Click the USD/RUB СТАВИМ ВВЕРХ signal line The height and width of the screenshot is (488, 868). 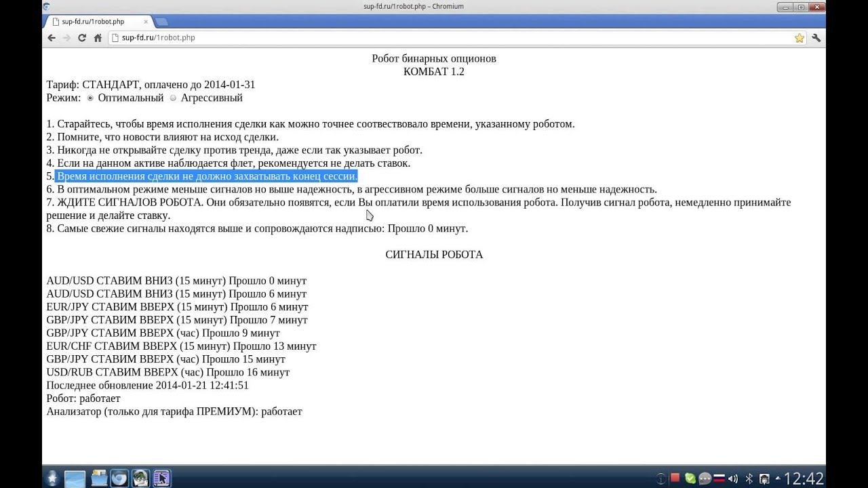[167, 372]
